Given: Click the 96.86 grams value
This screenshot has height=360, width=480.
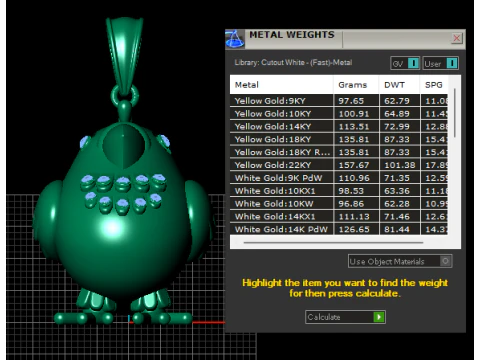Looking at the screenshot, I should (351, 203).
